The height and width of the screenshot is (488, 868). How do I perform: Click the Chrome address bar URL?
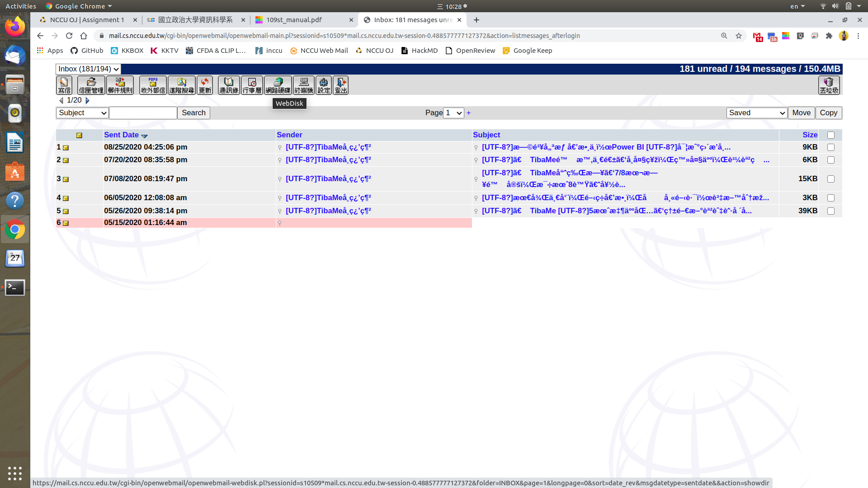click(344, 36)
